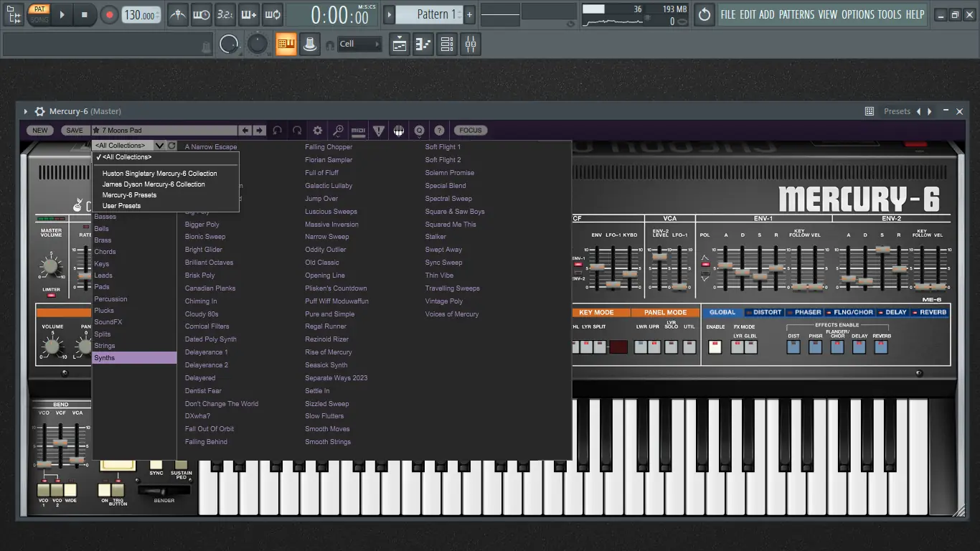
Task: Click the refresh icon beside the collections dropdown
Action: point(171,146)
